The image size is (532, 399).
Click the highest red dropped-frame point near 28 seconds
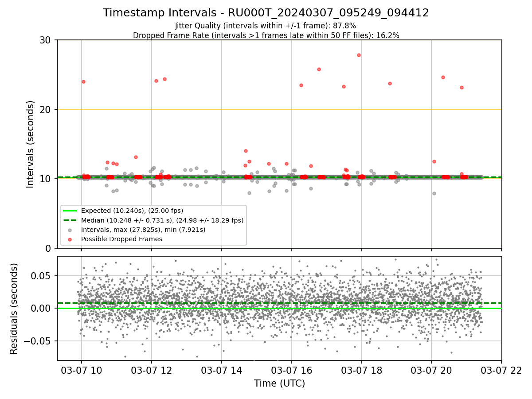(359, 55)
